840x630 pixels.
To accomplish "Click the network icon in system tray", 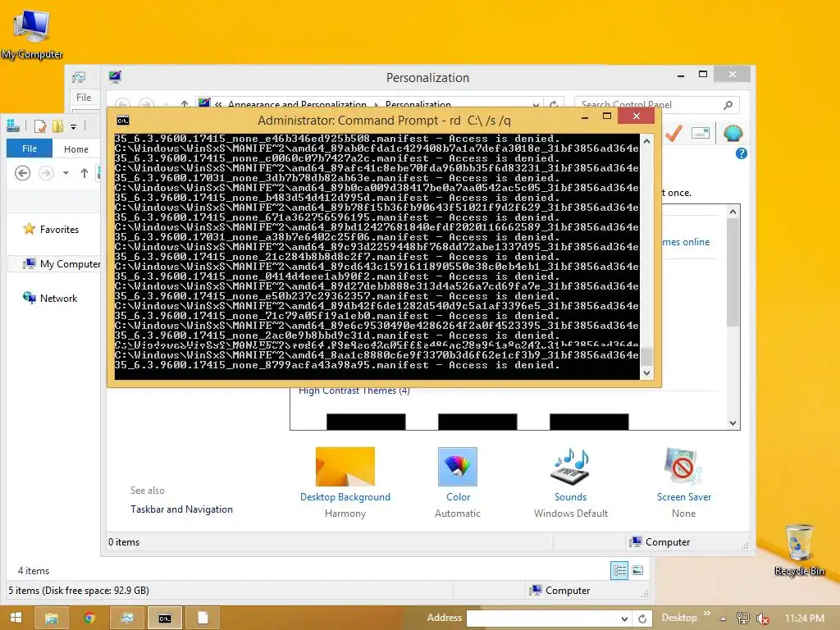I will (743, 619).
